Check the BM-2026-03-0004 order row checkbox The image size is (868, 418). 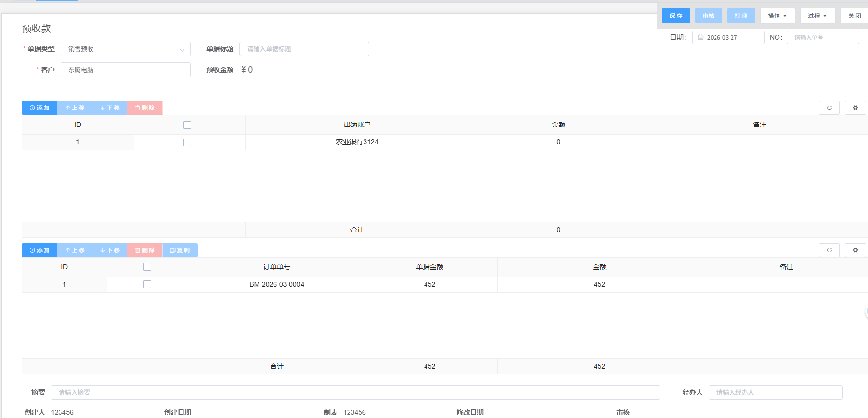tap(147, 284)
